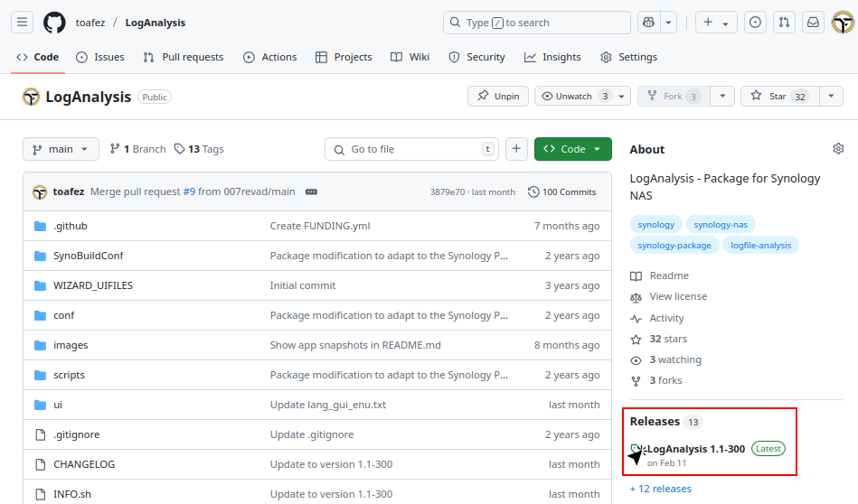The image size is (858, 504).
Task: Open the Copilot chat icon
Action: (x=648, y=23)
